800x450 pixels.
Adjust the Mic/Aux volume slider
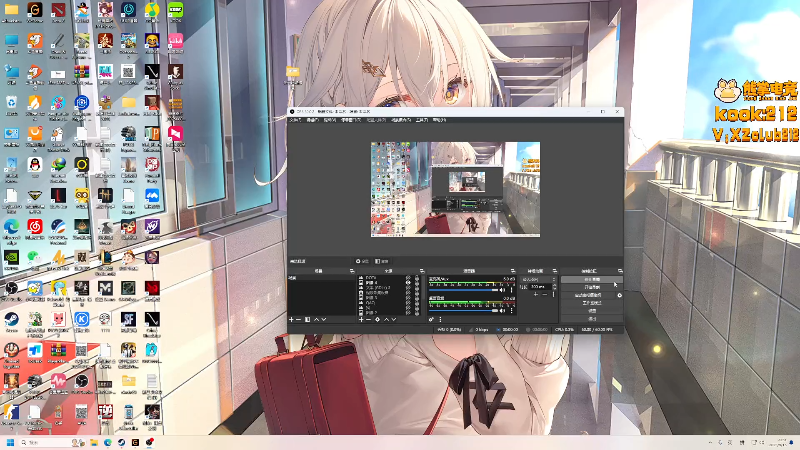point(464,290)
